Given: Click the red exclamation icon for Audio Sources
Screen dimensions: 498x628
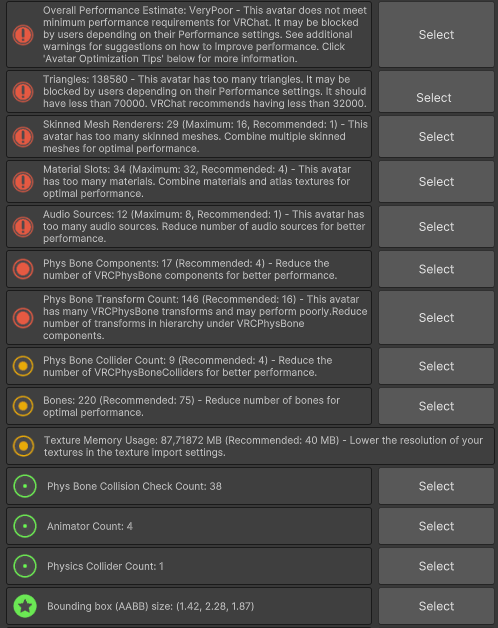Looking at the screenshot, I should (23, 227).
